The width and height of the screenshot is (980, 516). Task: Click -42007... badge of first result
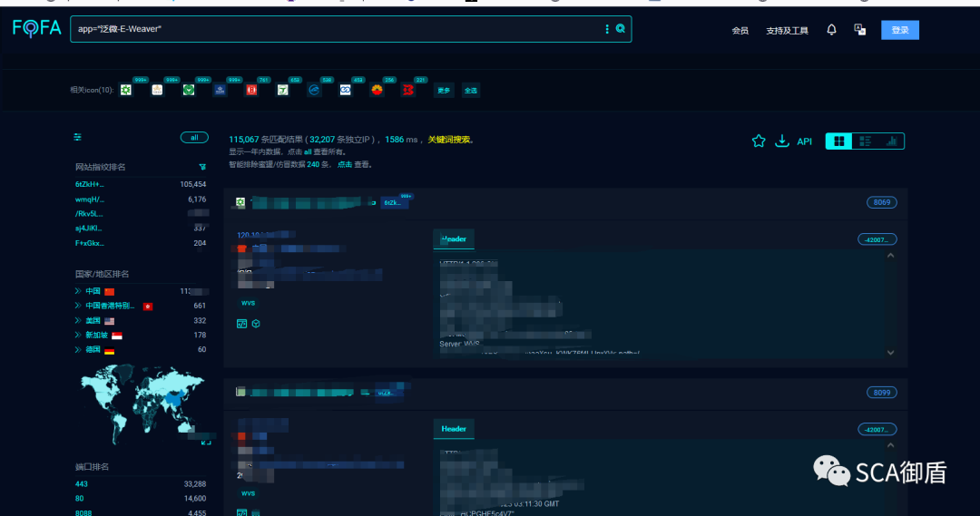[x=877, y=239]
